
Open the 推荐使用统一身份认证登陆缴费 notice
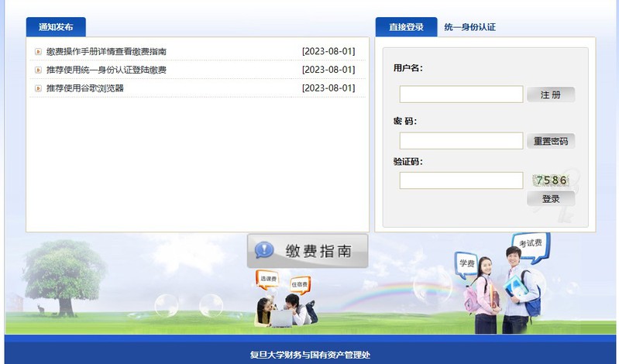coord(106,70)
